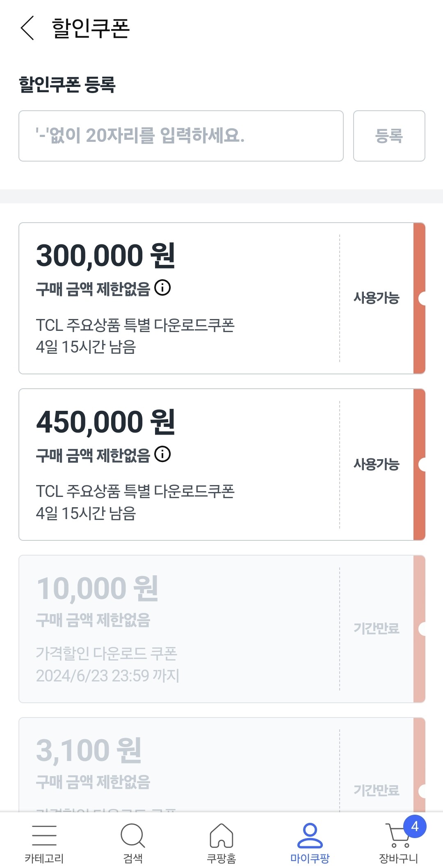Viewport: 443px width, 868px height.
Task: Open the 카테고리 menu icon
Action: (x=44, y=836)
